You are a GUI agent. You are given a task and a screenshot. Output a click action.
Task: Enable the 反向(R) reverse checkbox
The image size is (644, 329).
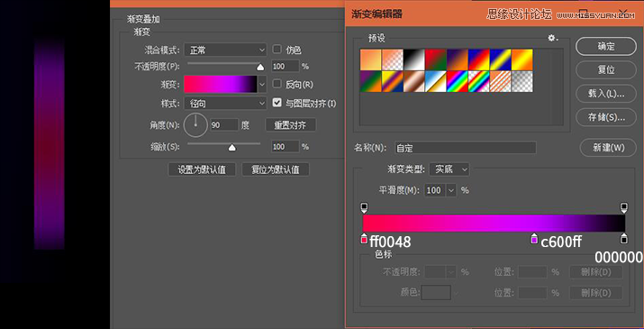pyautogui.click(x=277, y=84)
